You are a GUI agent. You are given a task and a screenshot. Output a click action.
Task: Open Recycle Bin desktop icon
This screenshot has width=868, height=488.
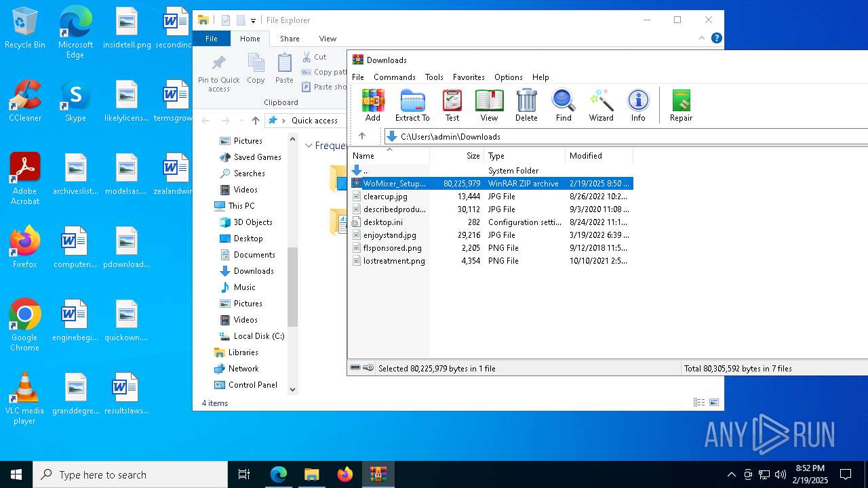25,28
